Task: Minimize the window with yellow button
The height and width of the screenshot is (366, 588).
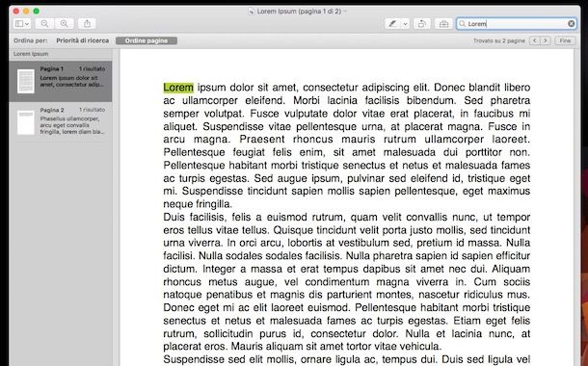Action: click(x=26, y=12)
